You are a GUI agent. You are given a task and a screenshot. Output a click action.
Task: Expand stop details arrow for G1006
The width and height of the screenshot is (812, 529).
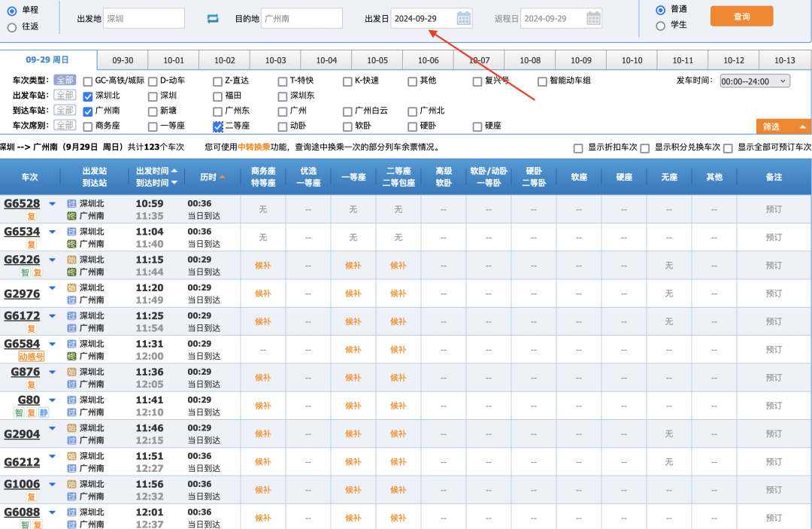click(x=53, y=484)
